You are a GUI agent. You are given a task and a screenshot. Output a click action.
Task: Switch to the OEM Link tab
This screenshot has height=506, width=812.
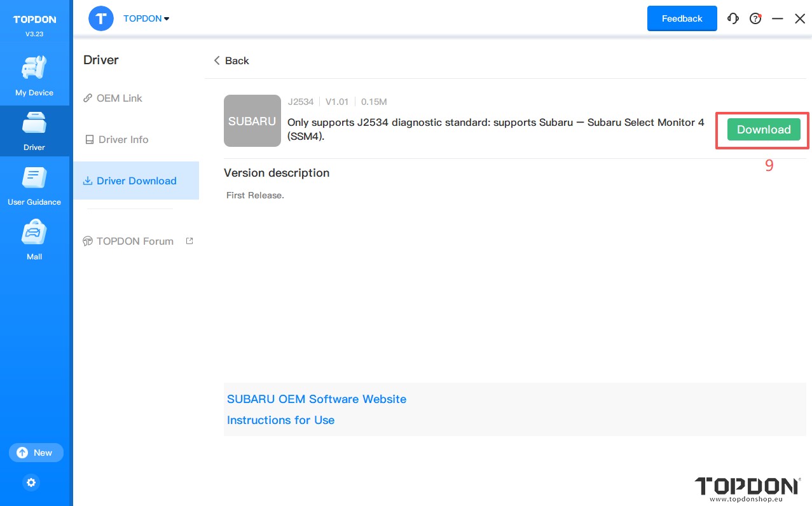pyautogui.click(x=113, y=98)
